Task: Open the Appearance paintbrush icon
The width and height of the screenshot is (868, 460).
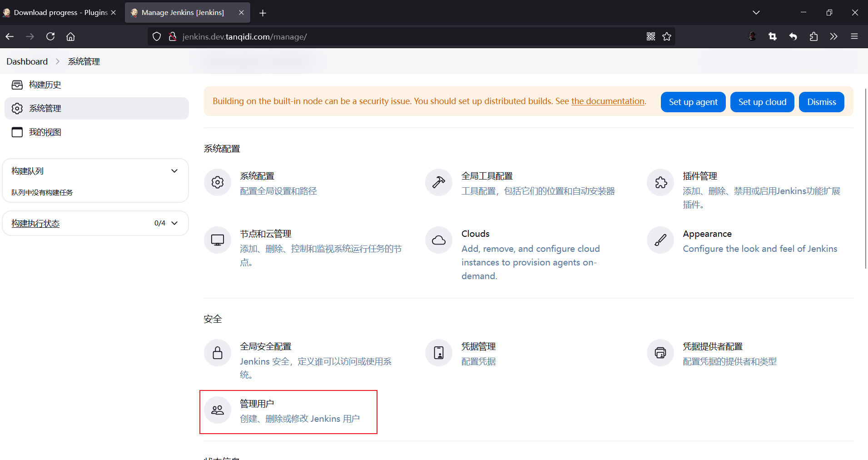Action: [660, 240]
